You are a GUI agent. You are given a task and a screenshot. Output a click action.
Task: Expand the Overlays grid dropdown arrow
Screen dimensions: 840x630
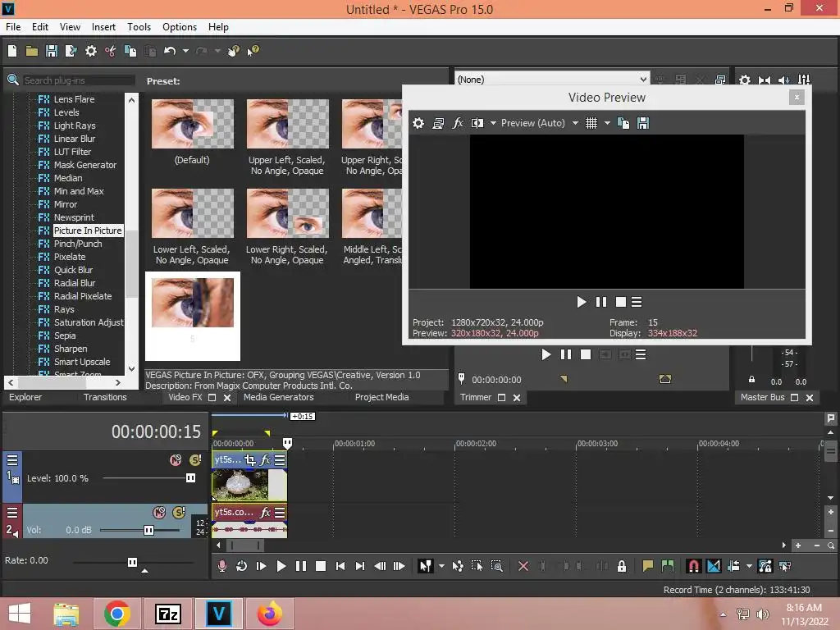tap(607, 123)
